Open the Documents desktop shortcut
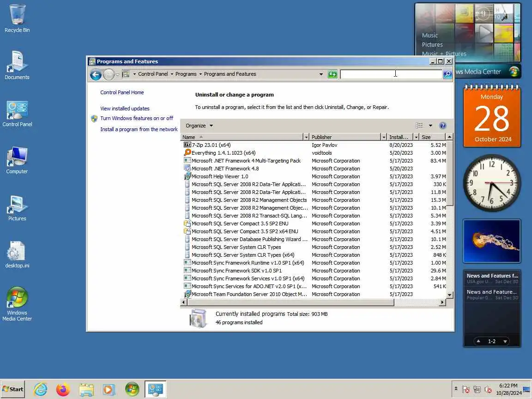The height and width of the screenshot is (399, 532). pos(17,65)
